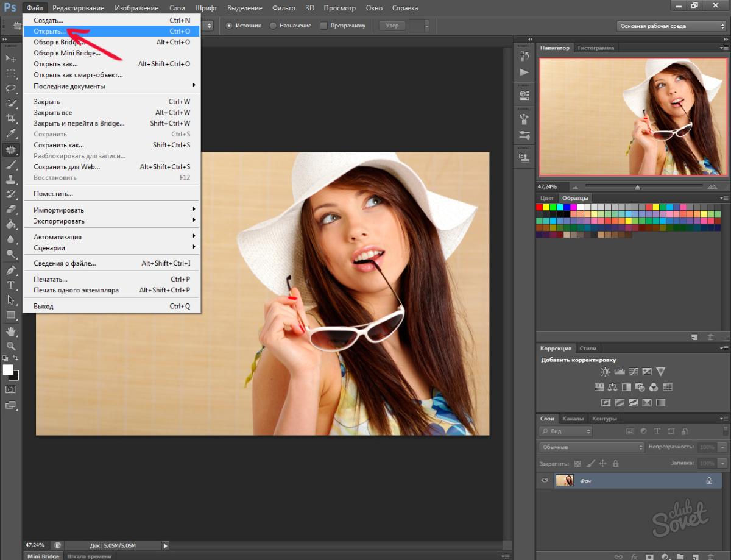Select the Rectangular Marquee tool
Screen dimensions: 731x560
pos(10,73)
